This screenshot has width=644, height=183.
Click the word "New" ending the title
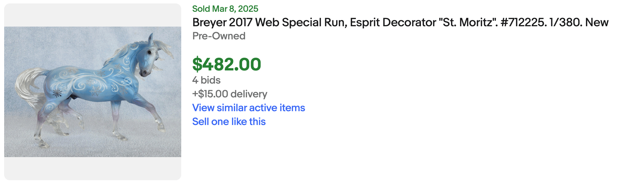[597, 22]
